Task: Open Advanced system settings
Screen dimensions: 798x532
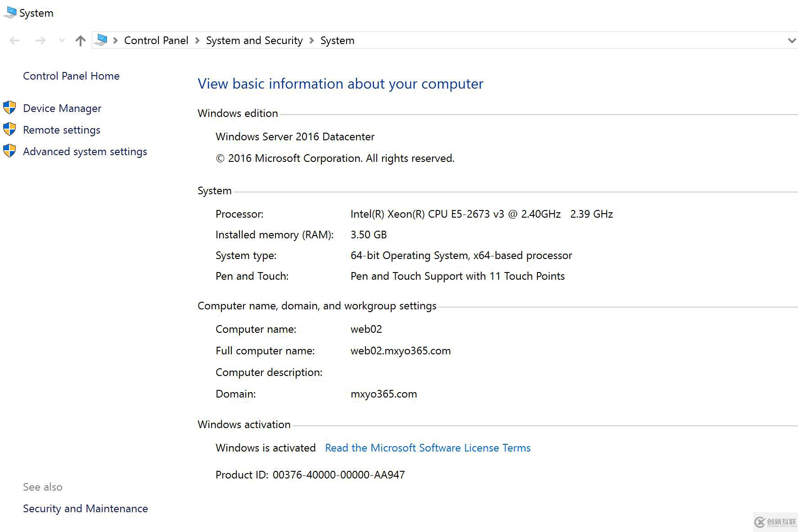Action: point(85,152)
